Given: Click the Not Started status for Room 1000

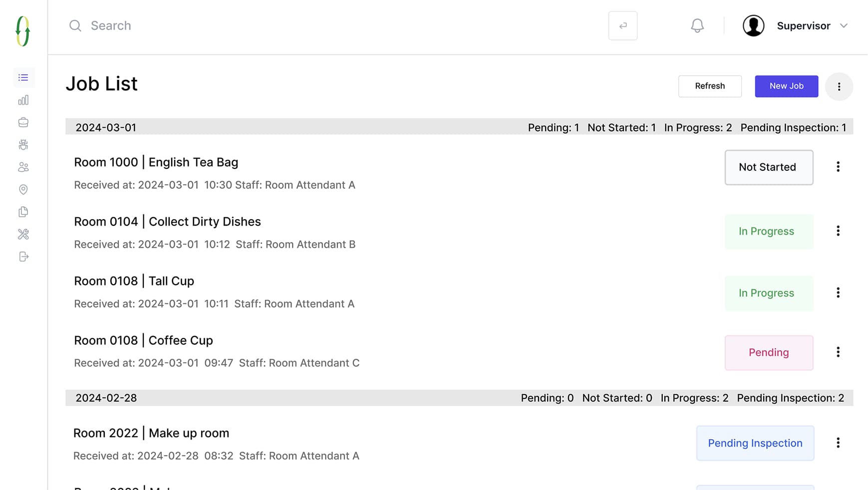Looking at the screenshot, I should pyautogui.click(x=769, y=167).
